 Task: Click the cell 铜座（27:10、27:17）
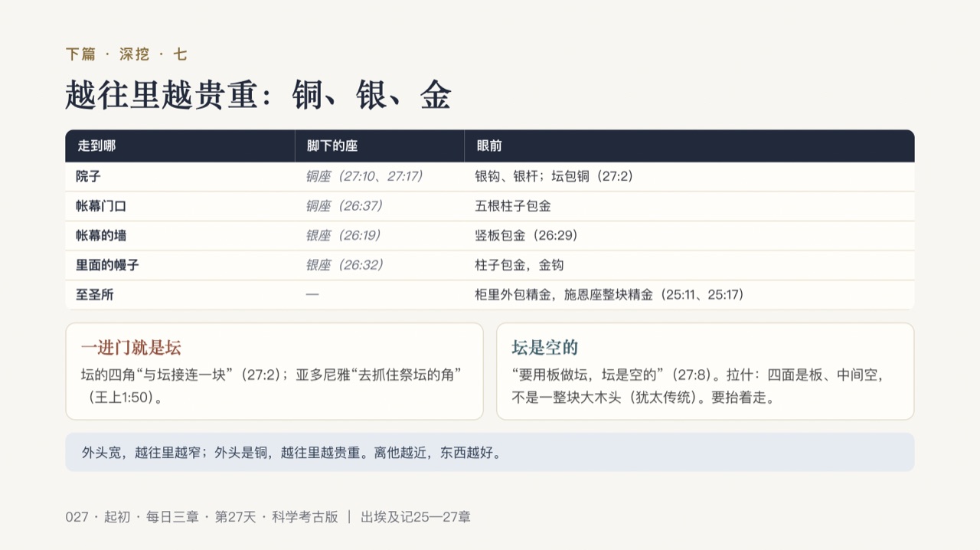click(x=364, y=176)
